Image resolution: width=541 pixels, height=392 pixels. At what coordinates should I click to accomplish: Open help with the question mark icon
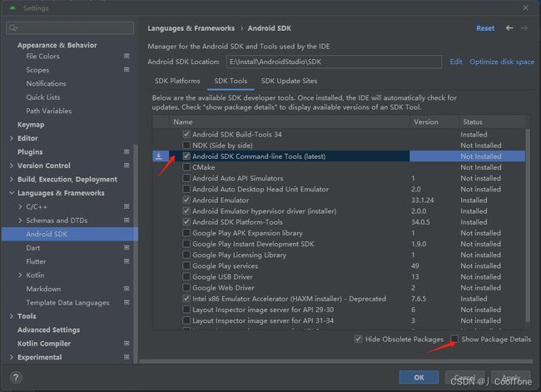click(16, 378)
